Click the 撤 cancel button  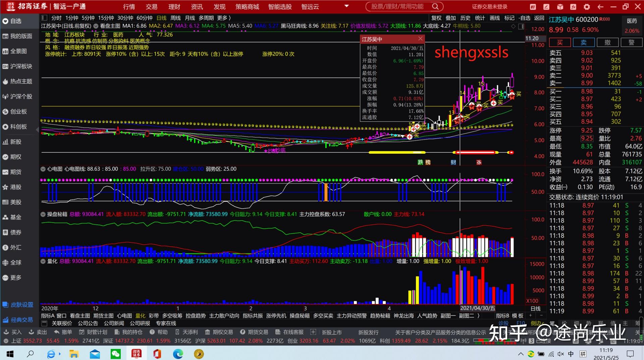(607, 43)
